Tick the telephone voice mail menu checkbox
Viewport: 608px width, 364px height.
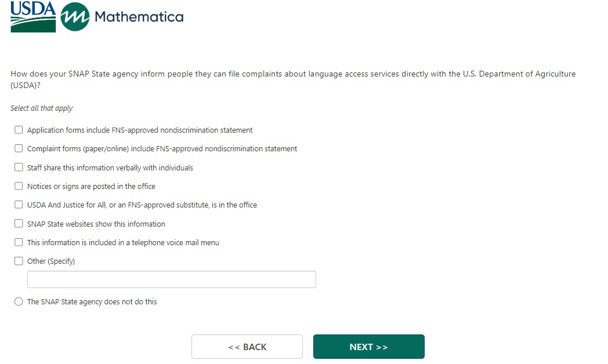pyautogui.click(x=19, y=242)
